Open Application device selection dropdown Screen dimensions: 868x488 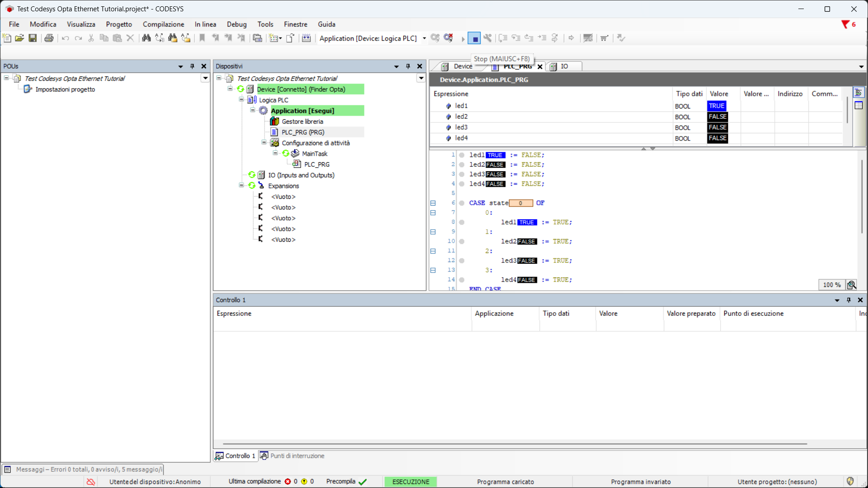(x=424, y=38)
